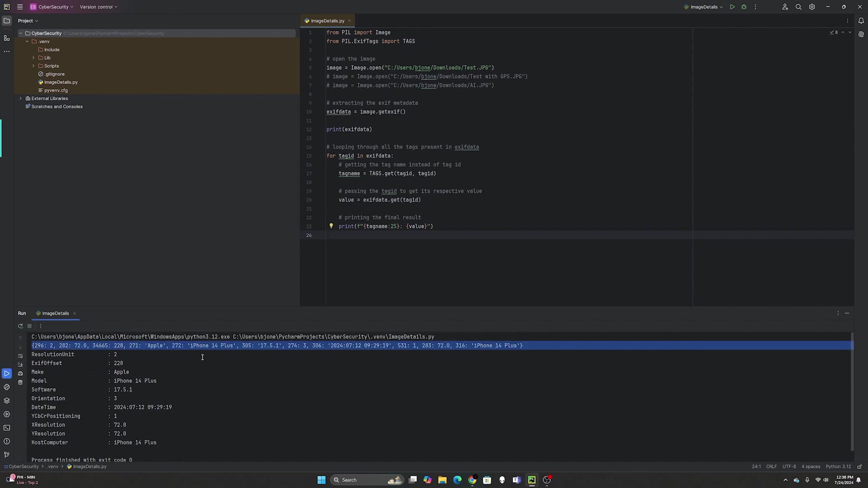Click the Python 3.12 interpreter selector
The height and width of the screenshot is (488, 868).
point(838,467)
